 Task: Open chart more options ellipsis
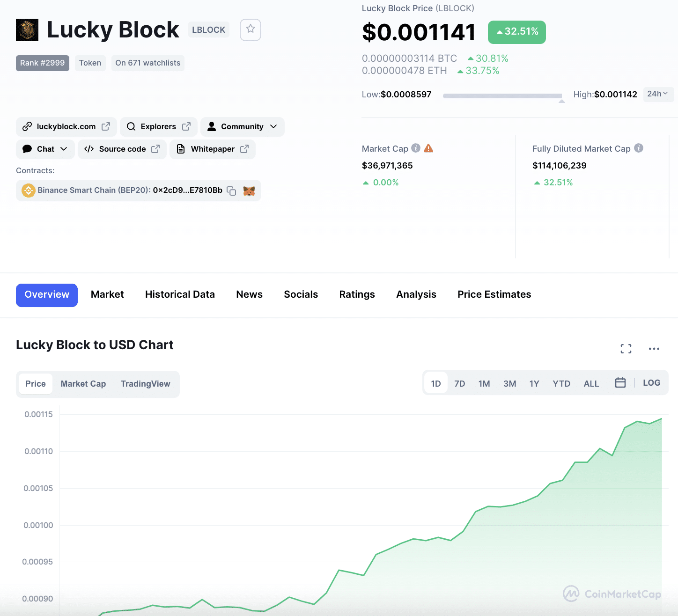click(654, 349)
